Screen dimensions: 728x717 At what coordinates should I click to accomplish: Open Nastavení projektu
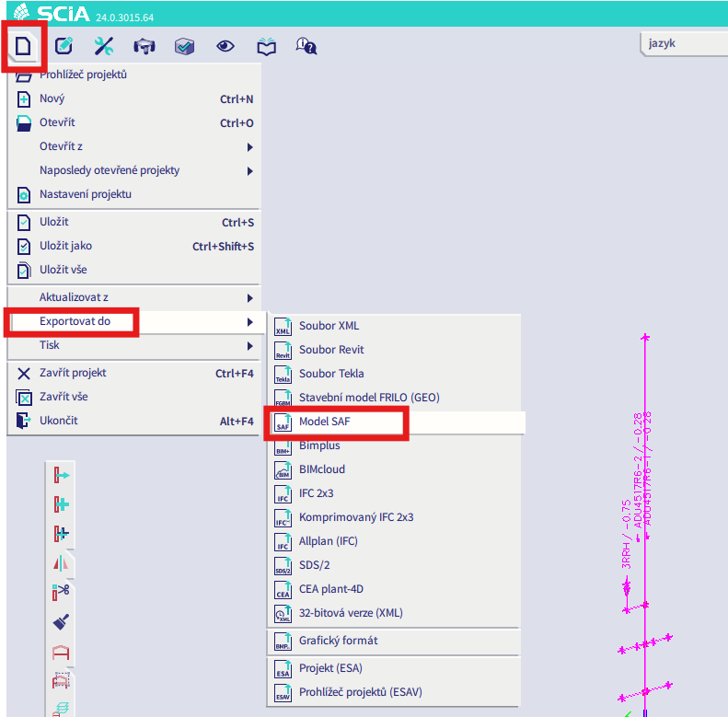point(134,194)
